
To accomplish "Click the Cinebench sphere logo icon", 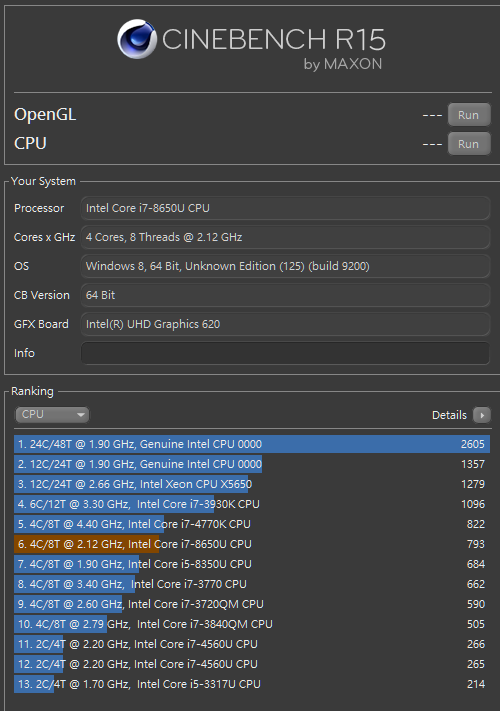I will click(136, 39).
